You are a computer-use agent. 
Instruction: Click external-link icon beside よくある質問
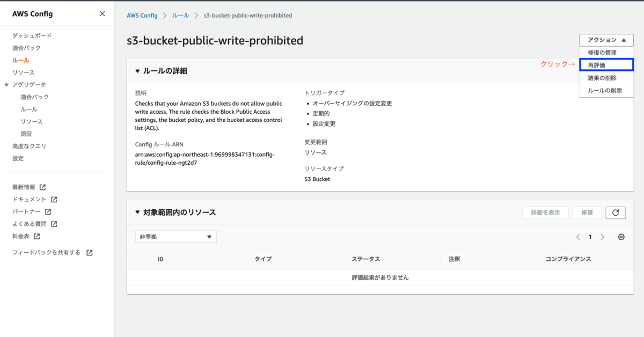[54, 224]
